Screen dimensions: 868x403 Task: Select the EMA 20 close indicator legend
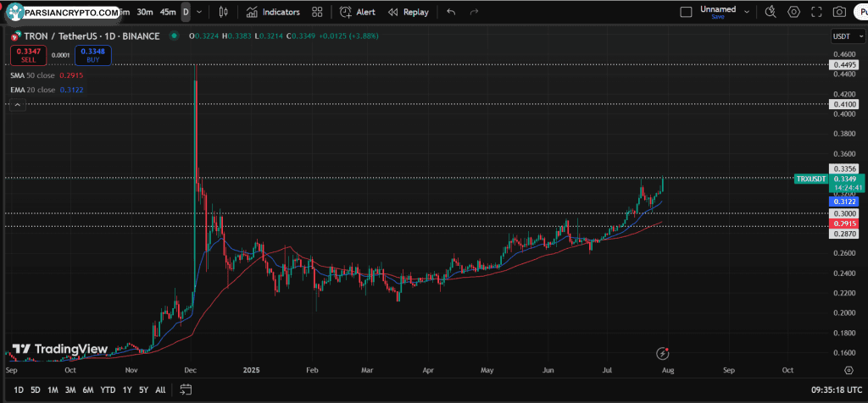[x=47, y=90]
